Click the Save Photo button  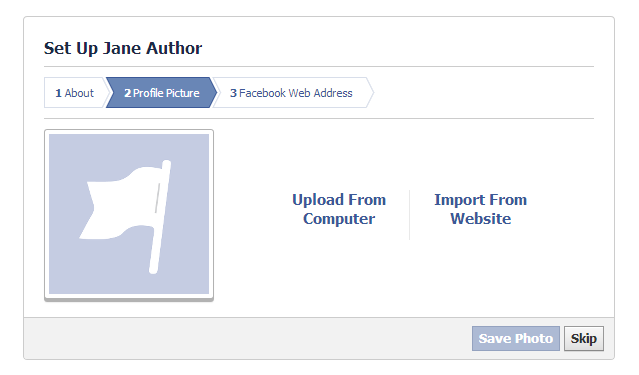[516, 338]
